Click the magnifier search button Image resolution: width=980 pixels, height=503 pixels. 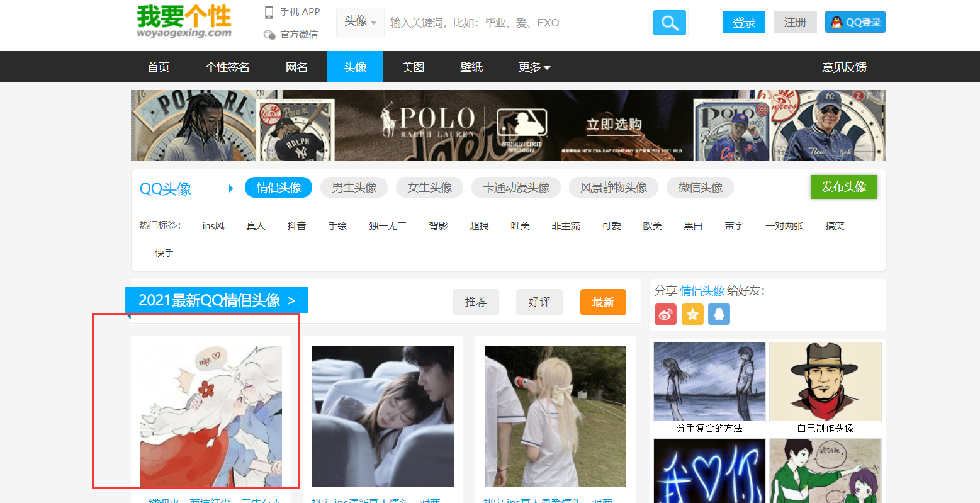click(x=669, y=23)
